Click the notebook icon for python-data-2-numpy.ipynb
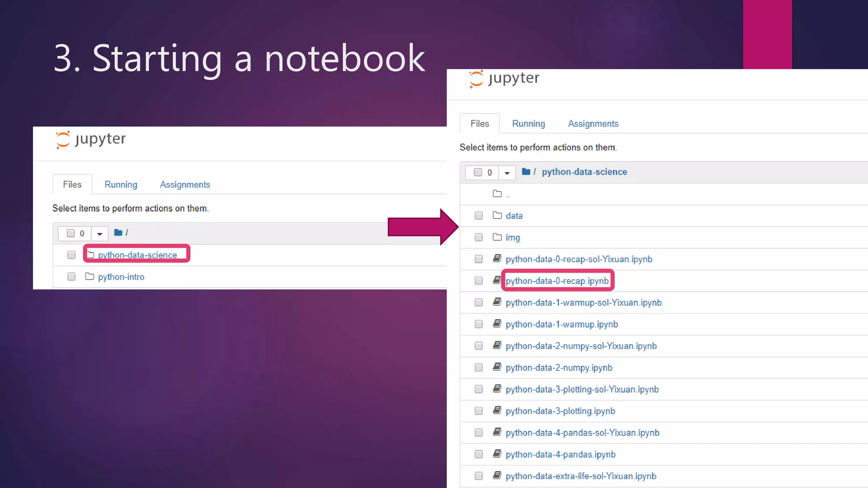 click(x=497, y=367)
